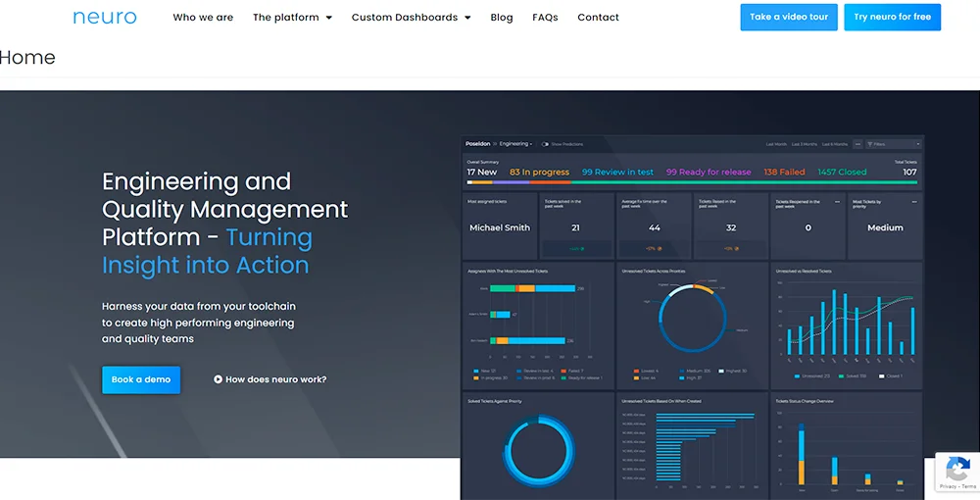Screen dimensions: 980x500
Task: Click '1457 Closed' summary text
Action: click(843, 172)
